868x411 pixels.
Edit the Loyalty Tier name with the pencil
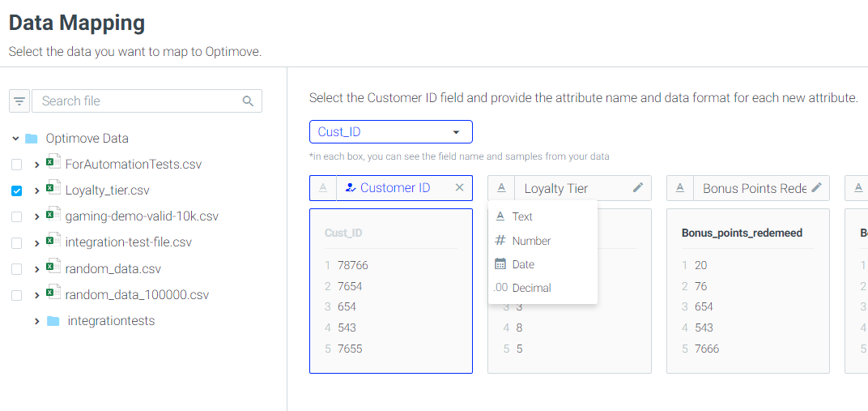click(638, 188)
